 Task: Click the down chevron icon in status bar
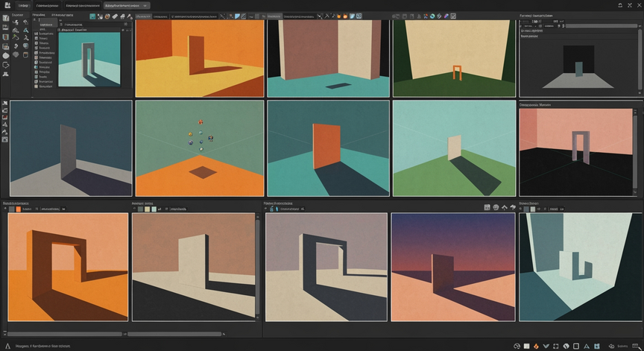point(546,346)
